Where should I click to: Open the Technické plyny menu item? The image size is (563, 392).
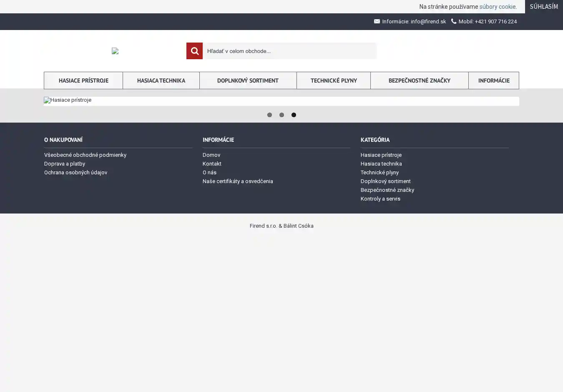pos(333,80)
